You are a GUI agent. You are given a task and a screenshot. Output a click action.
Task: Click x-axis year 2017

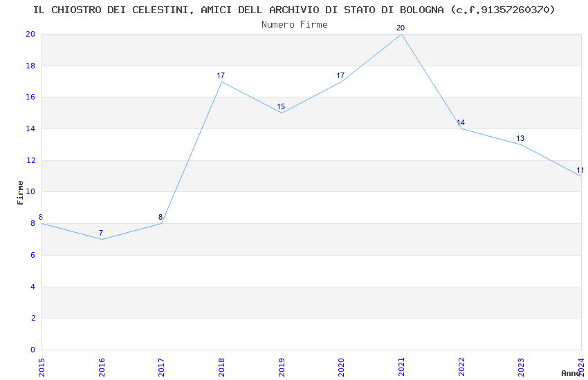pos(161,367)
